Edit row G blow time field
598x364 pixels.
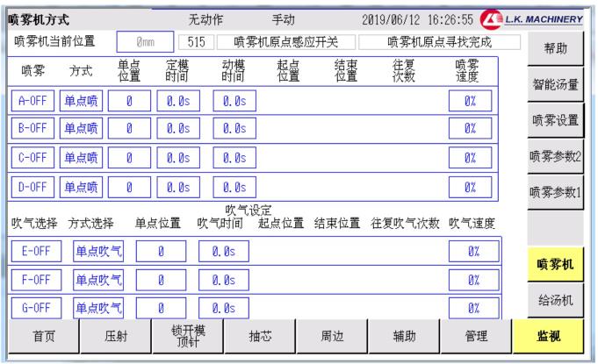click(x=224, y=308)
